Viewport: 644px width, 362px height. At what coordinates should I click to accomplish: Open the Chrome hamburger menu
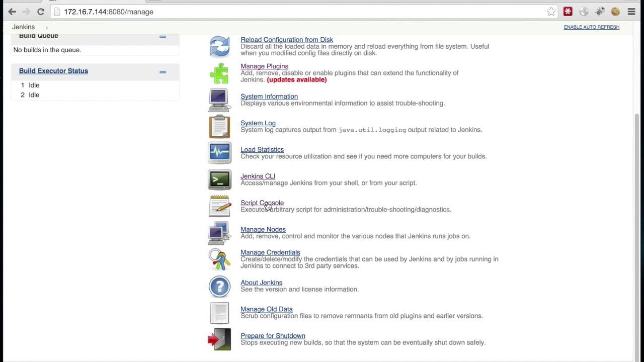[x=631, y=12]
